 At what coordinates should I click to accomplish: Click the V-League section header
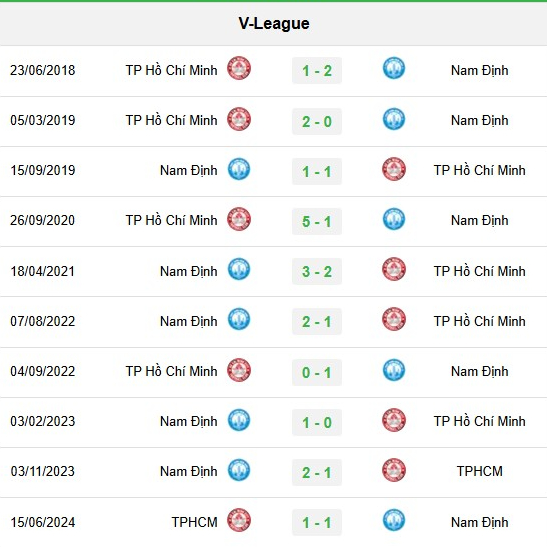[x=274, y=23]
